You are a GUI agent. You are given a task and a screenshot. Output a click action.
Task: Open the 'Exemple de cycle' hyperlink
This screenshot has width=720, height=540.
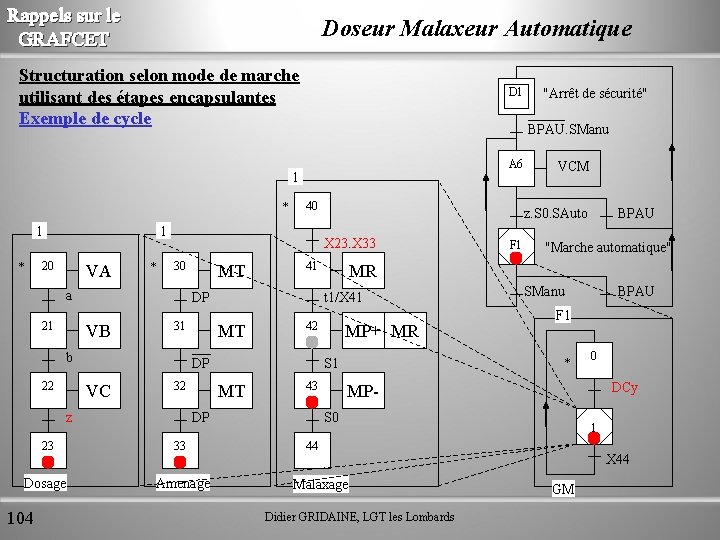tap(85, 118)
